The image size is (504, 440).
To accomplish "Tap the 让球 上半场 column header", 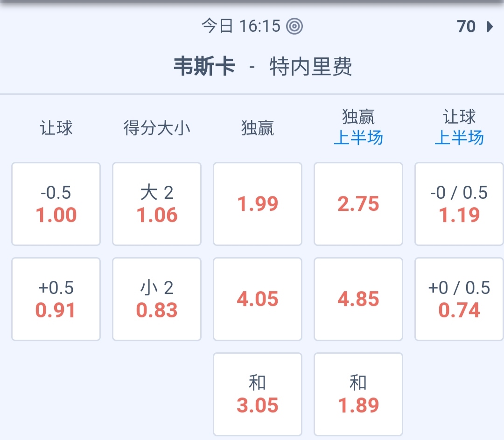I will point(459,127).
